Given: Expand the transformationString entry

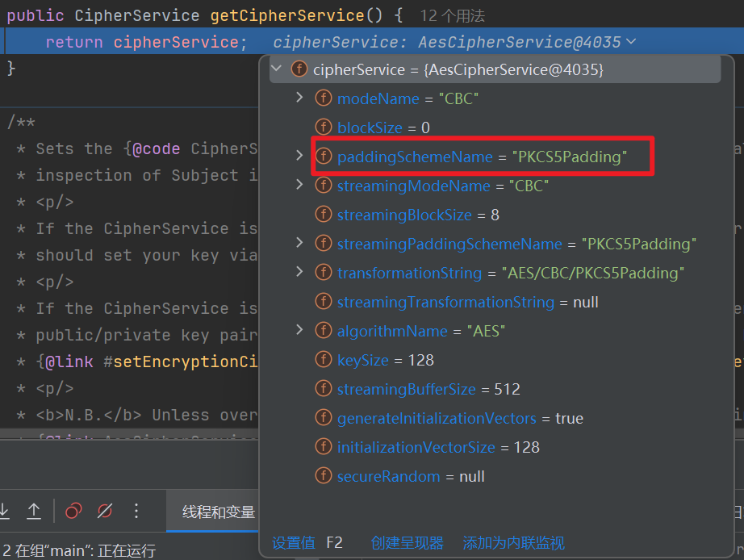Looking at the screenshot, I should tap(299, 273).
